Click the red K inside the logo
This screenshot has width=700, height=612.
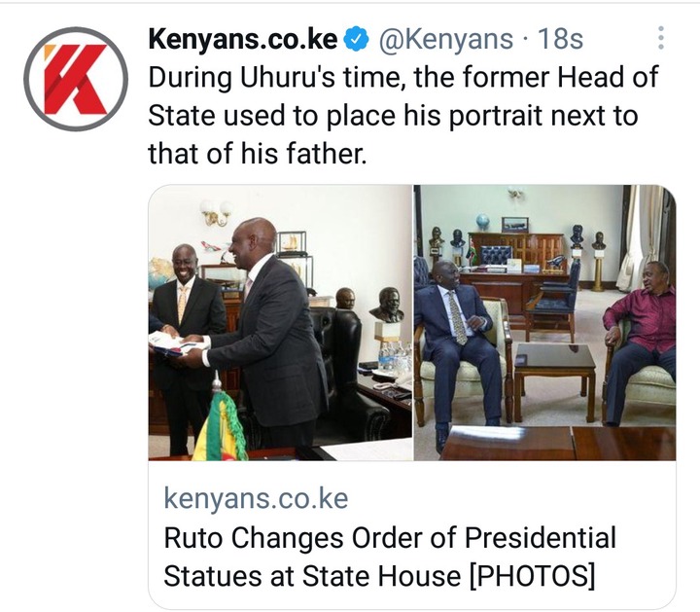coord(77,80)
